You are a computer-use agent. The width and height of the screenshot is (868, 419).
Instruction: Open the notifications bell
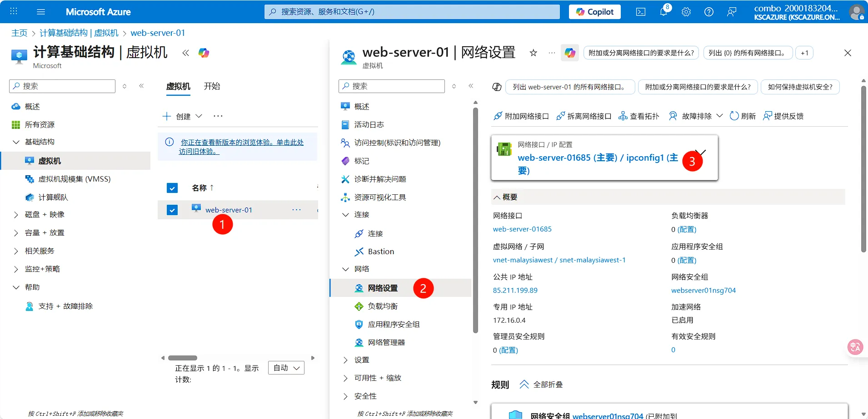point(663,12)
